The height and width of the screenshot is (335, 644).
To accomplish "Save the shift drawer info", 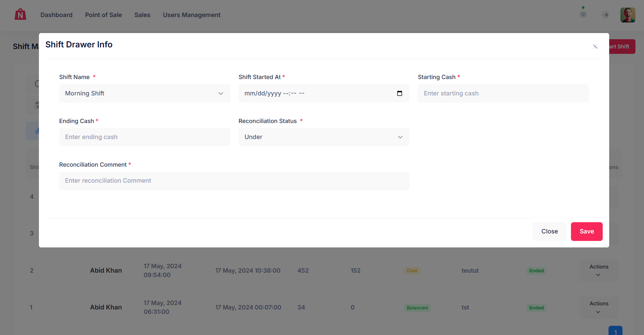I will (x=586, y=231).
